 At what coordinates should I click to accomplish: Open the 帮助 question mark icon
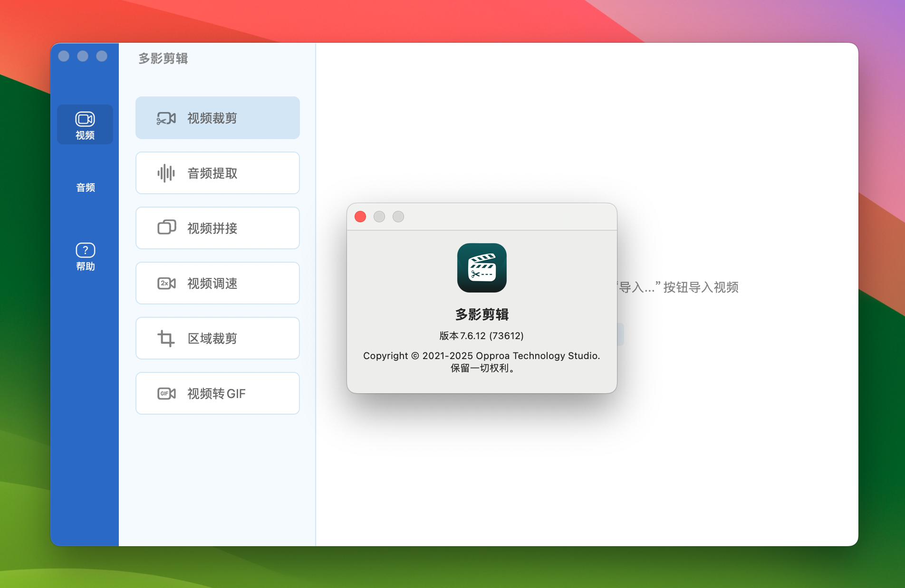click(x=86, y=250)
